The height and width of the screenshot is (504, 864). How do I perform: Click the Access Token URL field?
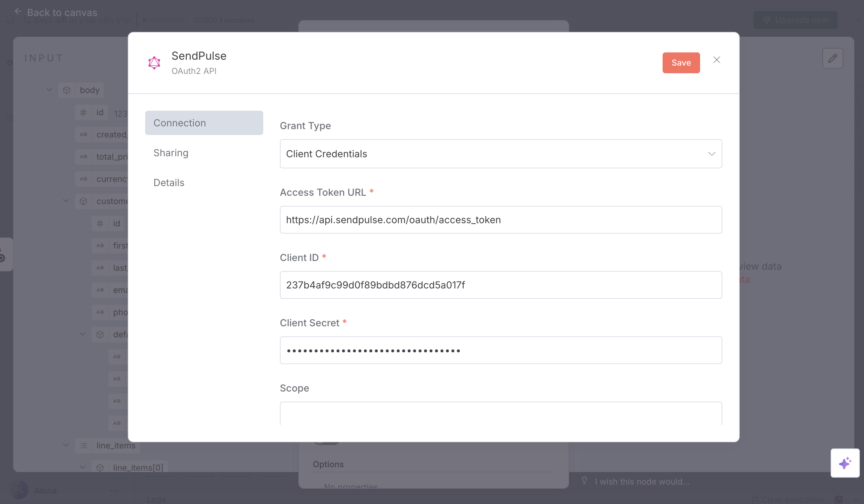(501, 220)
